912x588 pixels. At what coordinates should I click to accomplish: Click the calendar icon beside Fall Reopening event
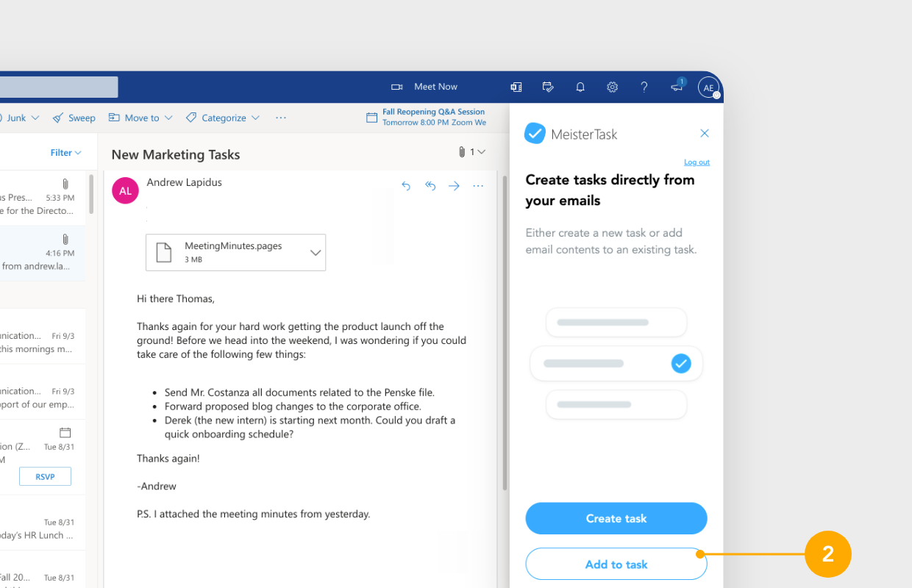372,118
